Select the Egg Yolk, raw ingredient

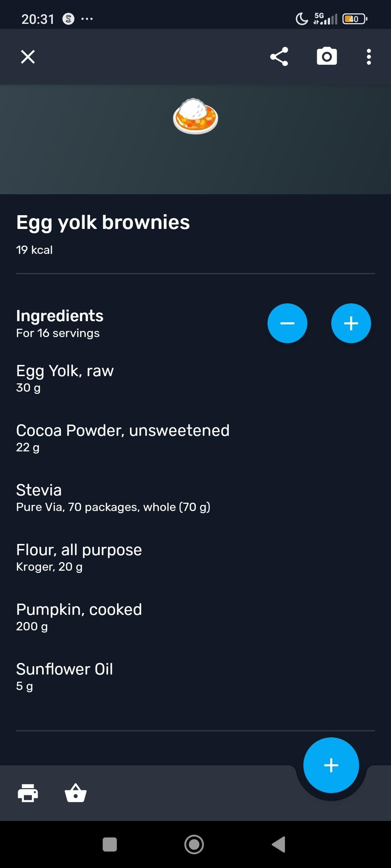(x=65, y=378)
